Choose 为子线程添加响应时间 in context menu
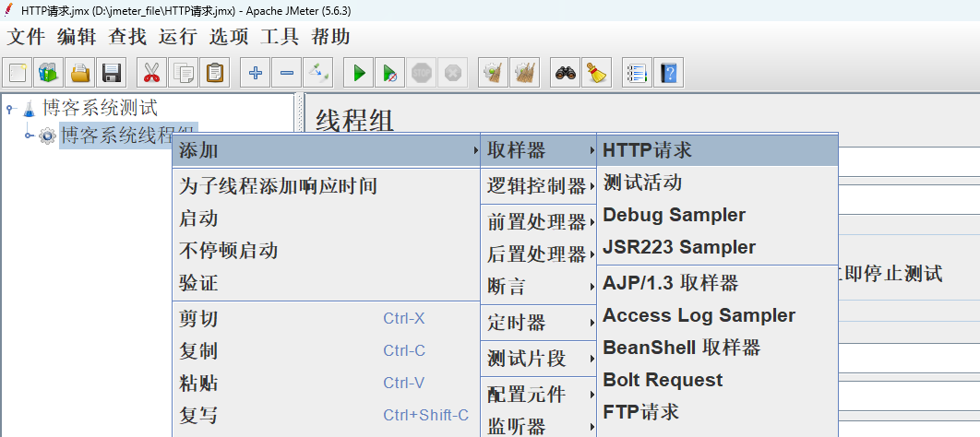Viewport: 980px width, 437px height. [x=326, y=186]
